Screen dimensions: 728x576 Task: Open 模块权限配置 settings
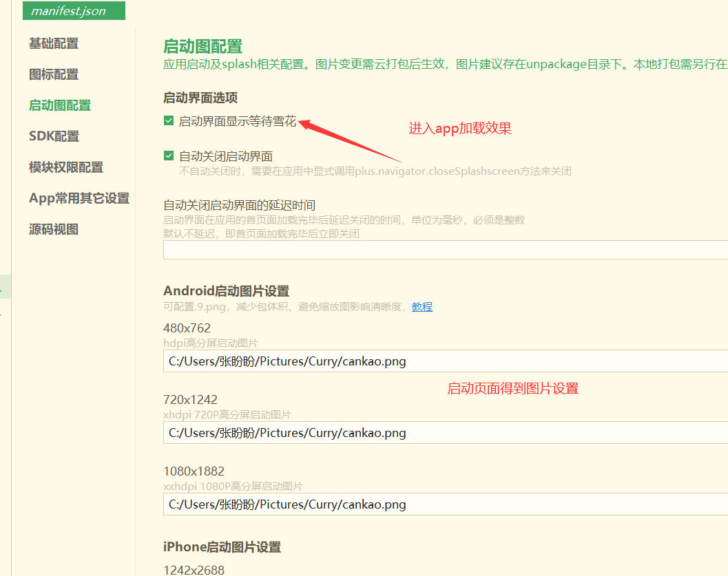coord(66,167)
